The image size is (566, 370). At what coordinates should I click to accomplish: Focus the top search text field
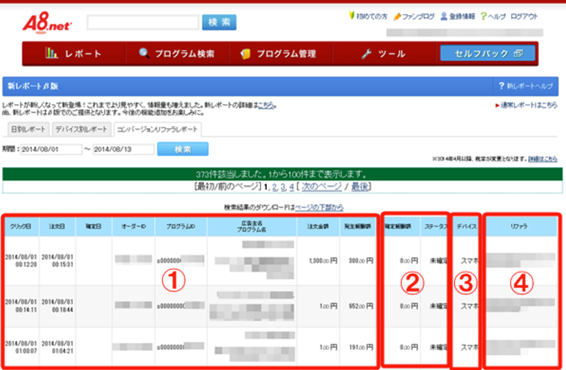click(x=143, y=22)
